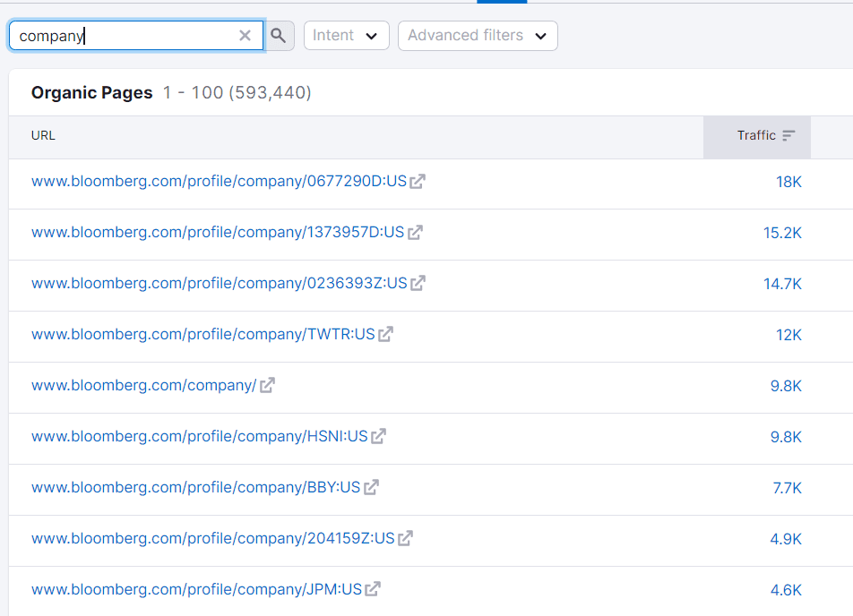Open the JPM:US company profile URL
The height and width of the screenshot is (616, 853).
(196, 590)
